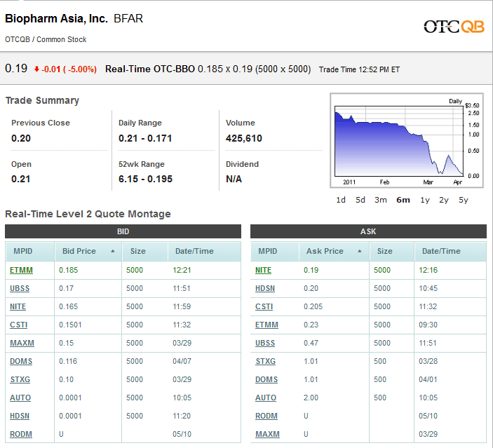Select the 6m chart range
This screenshot has height=448, width=493.
click(403, 200)
